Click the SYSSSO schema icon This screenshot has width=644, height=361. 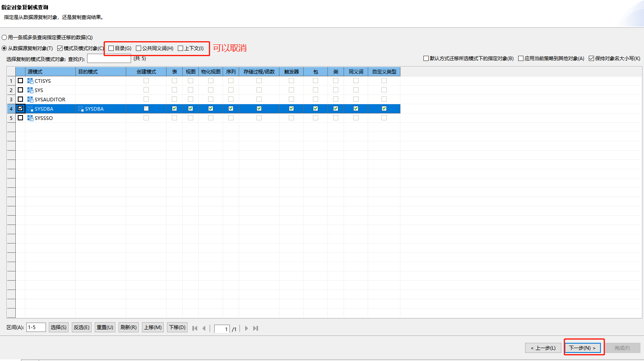30,118
